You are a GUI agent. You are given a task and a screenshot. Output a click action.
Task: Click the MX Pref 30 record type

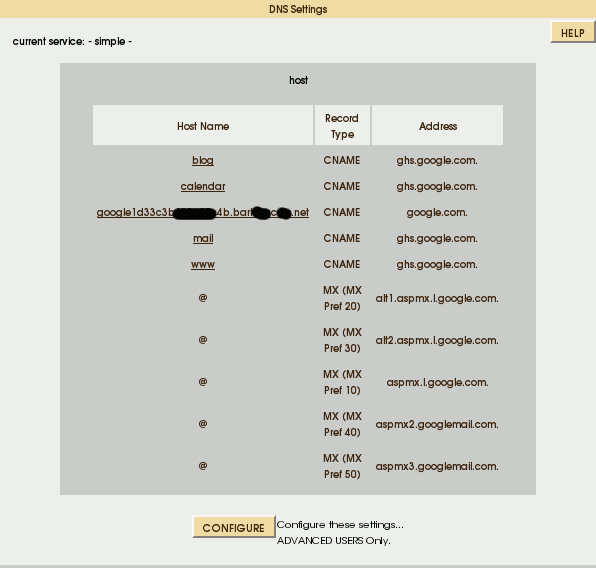point(342,340)
